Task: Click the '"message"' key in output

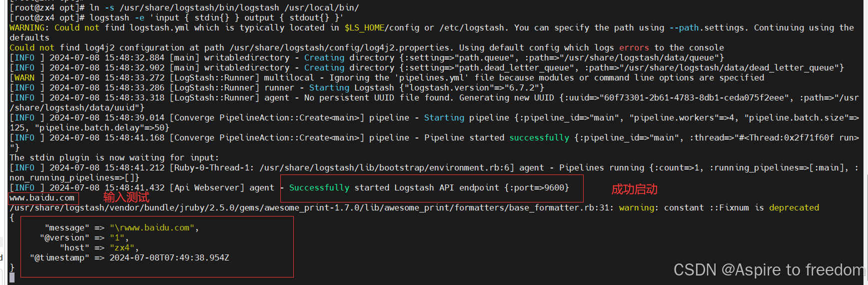Action: 67,227
